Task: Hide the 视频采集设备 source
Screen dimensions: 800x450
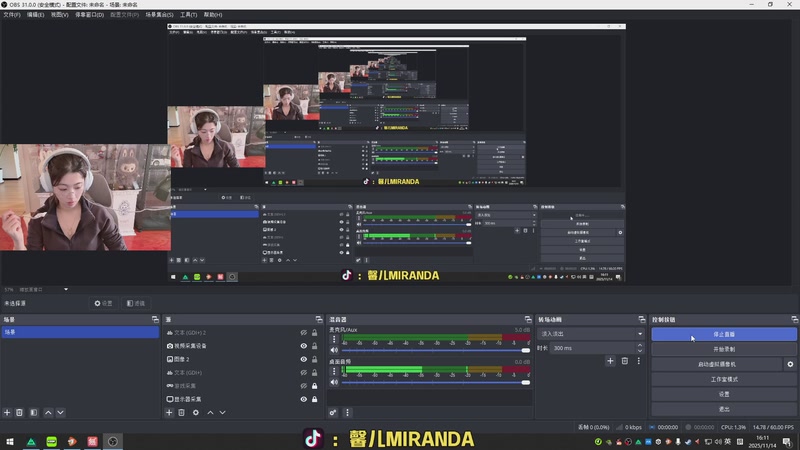Action: click(x=304, y=346)
